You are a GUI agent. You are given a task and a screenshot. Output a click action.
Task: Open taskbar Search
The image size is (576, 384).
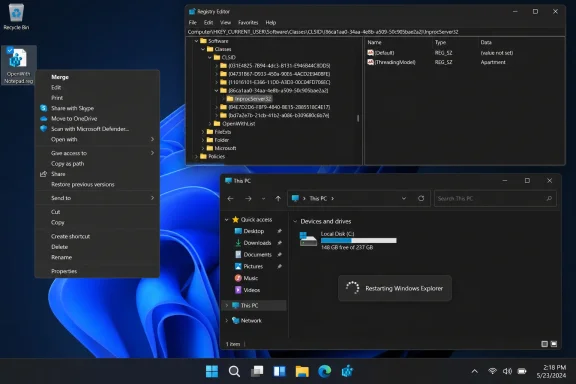click(234, 372)
